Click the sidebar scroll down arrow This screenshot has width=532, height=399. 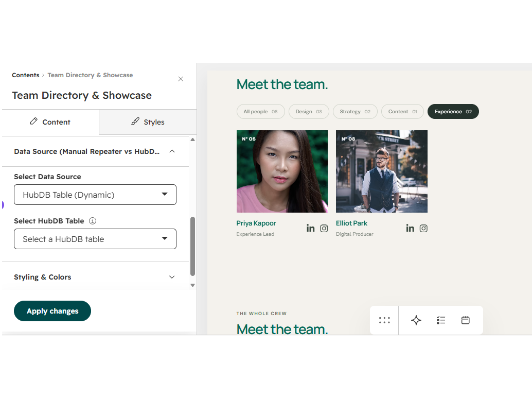pyautogui.click(x=193, y=285)
